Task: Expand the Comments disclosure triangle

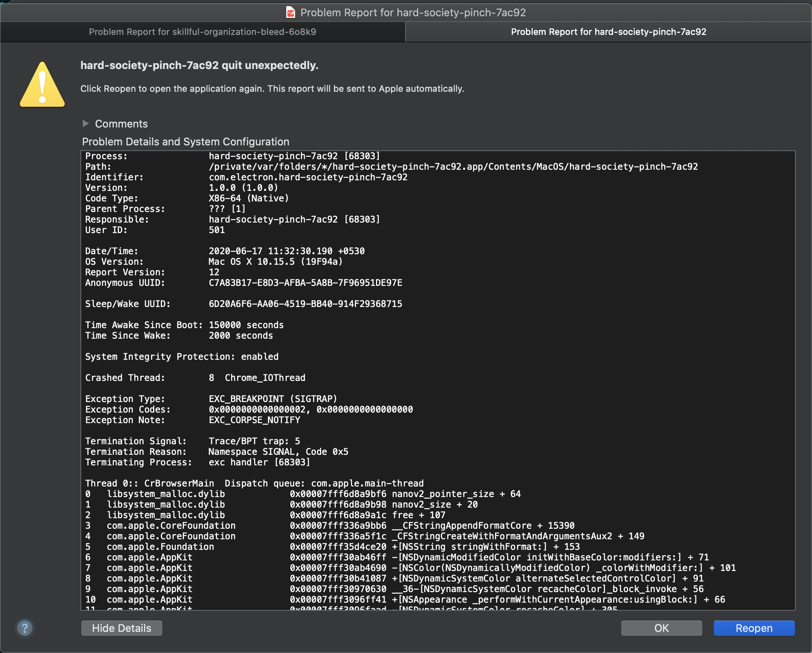Action: [86, 123]
